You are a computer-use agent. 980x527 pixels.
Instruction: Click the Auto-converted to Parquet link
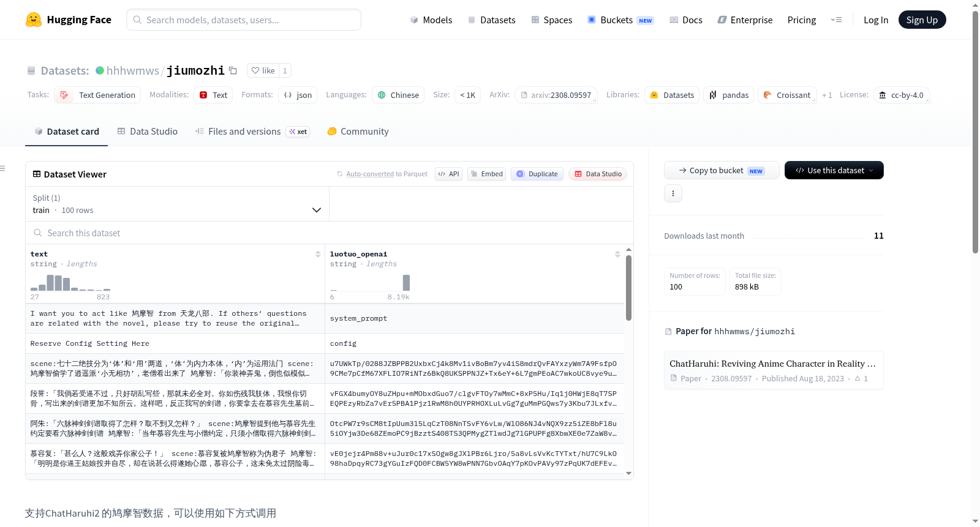click(x=386, y=174)
